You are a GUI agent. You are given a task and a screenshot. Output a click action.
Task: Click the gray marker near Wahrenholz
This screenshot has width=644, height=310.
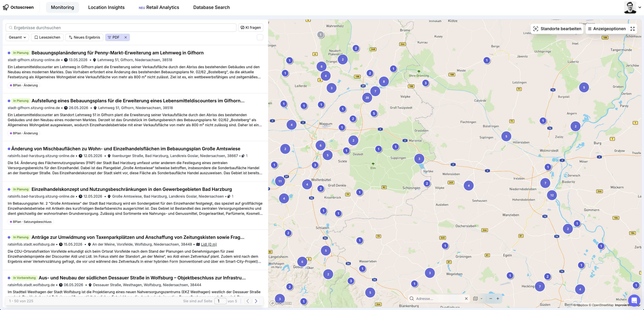coord(320,35)
